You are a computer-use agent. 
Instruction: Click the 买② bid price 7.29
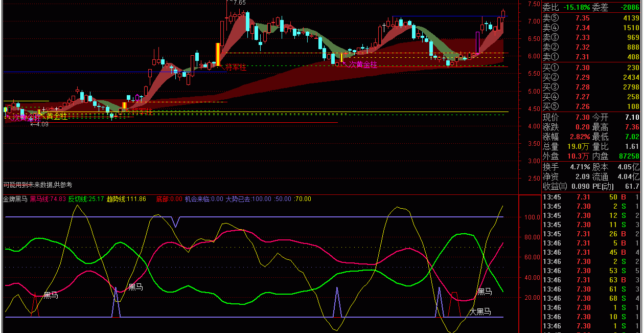[583, 77]
